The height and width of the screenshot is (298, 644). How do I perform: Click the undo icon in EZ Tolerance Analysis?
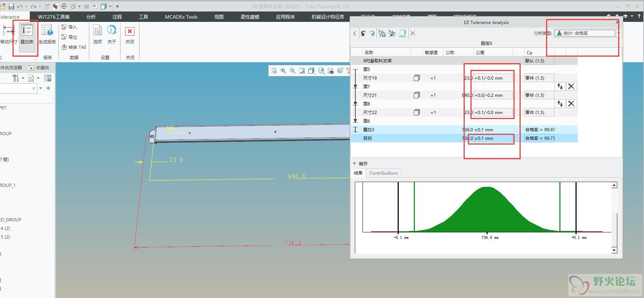click(363, 33)
